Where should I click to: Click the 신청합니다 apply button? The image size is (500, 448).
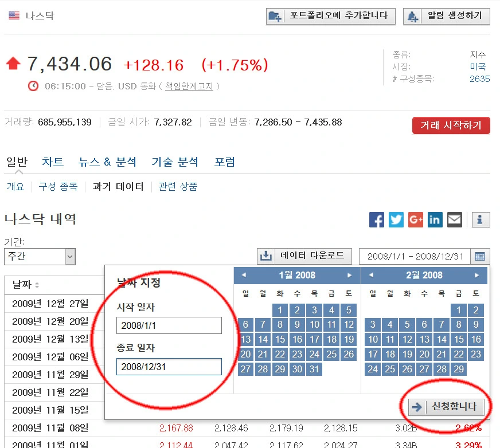447,407
